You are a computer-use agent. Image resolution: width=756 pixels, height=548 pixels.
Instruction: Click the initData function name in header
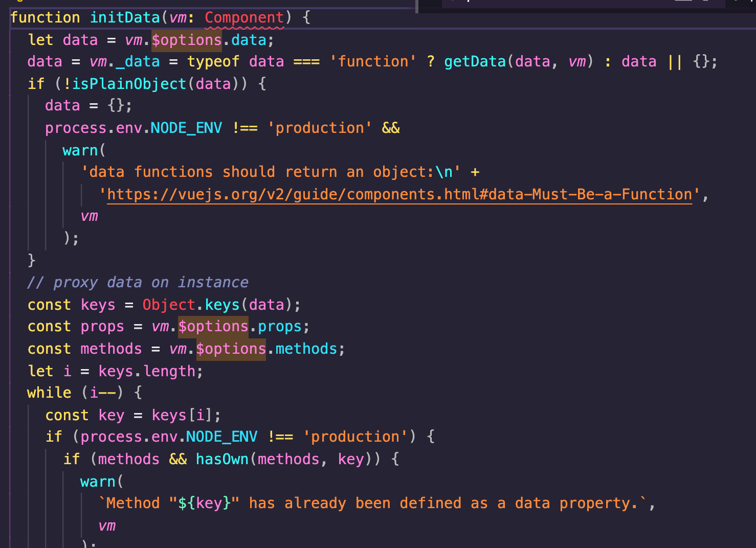(x=125, y=17)
